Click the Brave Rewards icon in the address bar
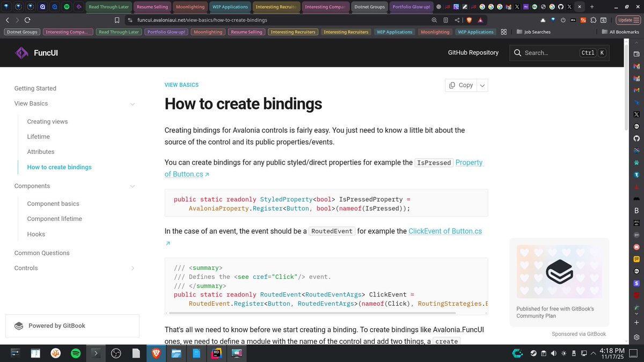The width and height of the screenshot is (644, 362). point(481,20)
